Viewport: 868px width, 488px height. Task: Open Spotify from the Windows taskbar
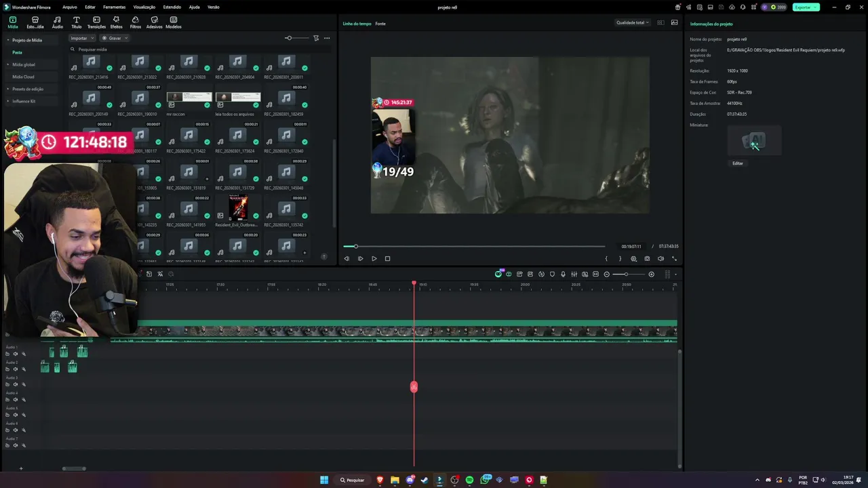pyautogui.click(x=469, y=480)
